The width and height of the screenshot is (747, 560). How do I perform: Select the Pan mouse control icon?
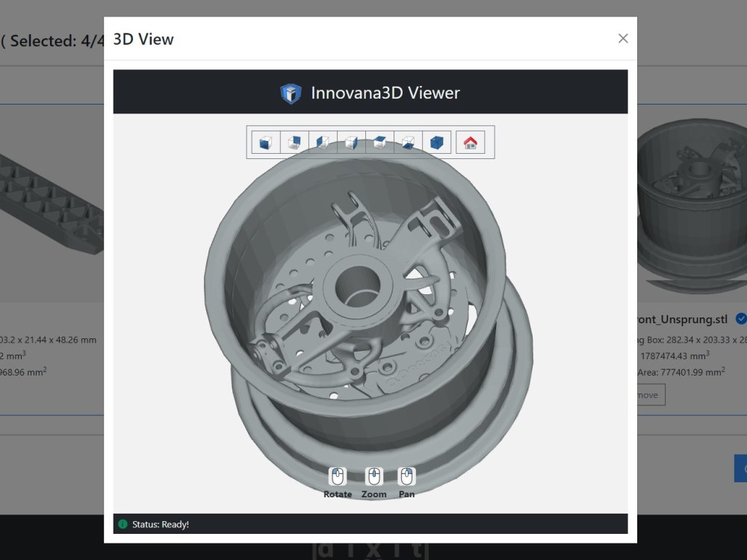click(407, 476)
